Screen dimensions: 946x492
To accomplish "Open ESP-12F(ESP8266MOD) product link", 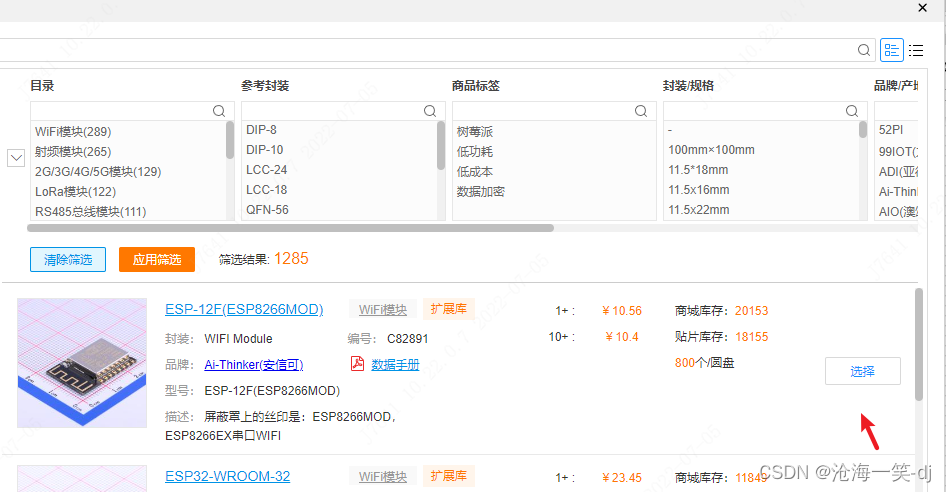I will point(244,309).
